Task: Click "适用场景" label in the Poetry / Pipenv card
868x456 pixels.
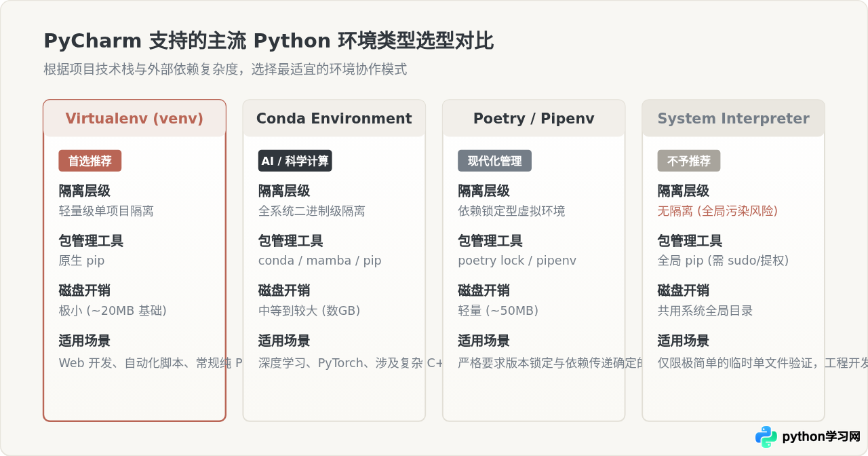Action: coord(484,341)
